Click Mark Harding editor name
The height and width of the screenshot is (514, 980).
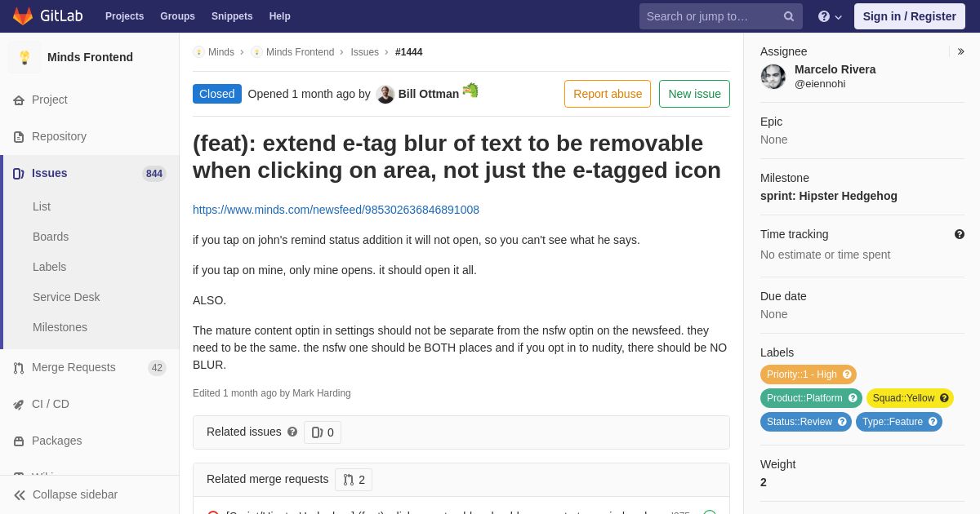click(x=322, y=393)
